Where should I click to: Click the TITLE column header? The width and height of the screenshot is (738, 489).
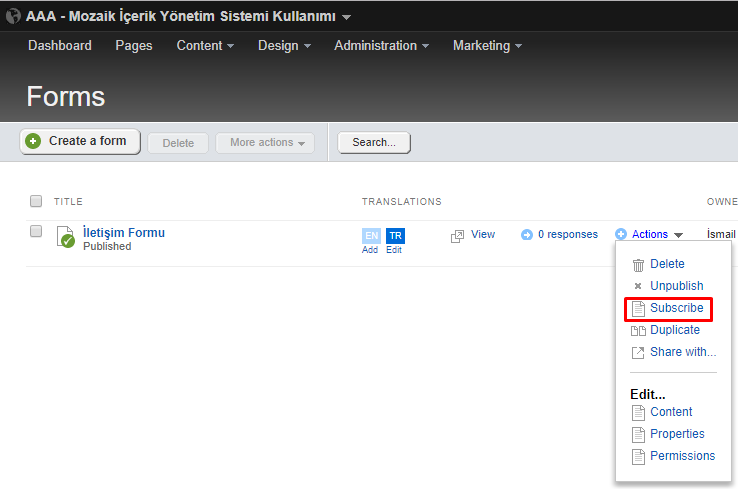click(x=68, y=201)
